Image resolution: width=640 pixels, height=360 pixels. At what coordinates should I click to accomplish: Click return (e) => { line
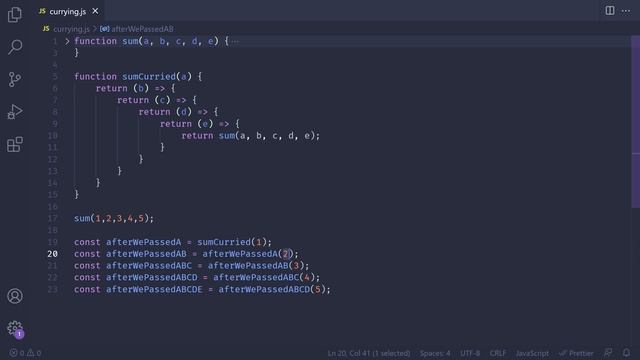[x=200, y=124]
